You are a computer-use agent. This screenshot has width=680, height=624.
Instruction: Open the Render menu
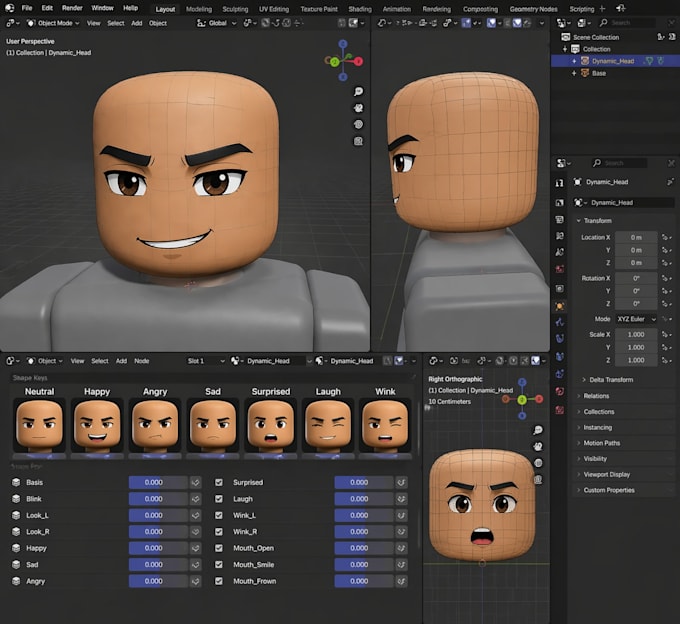[x=72, y=8]
